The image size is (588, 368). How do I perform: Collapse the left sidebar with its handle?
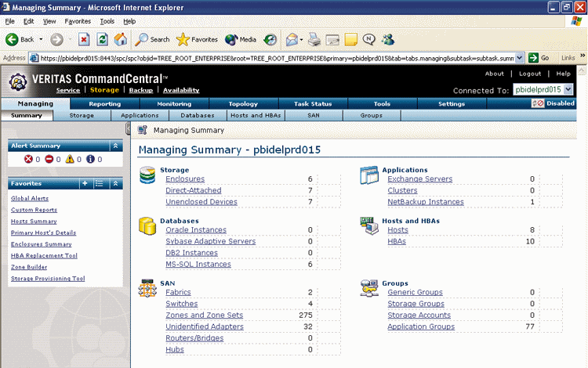coord(128,128)
